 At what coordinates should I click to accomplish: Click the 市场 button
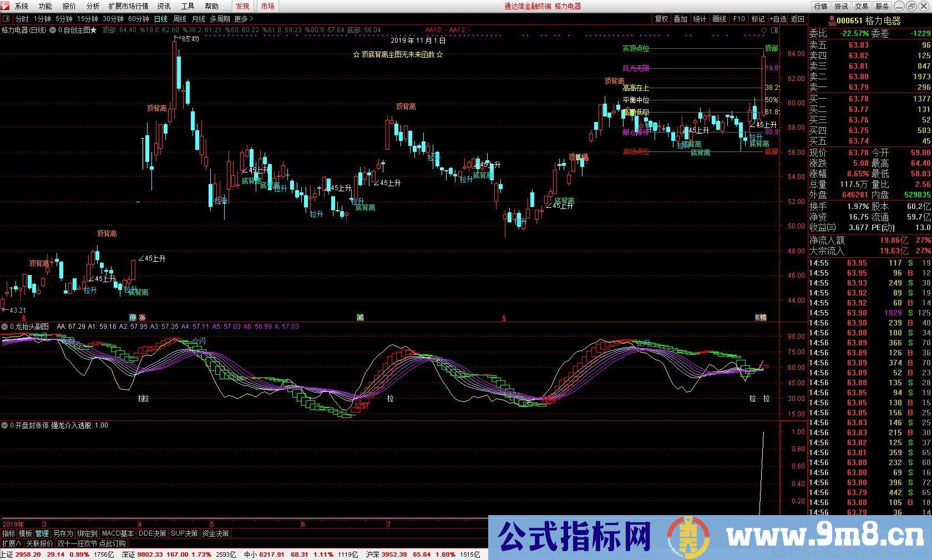[x=268, y=6]
